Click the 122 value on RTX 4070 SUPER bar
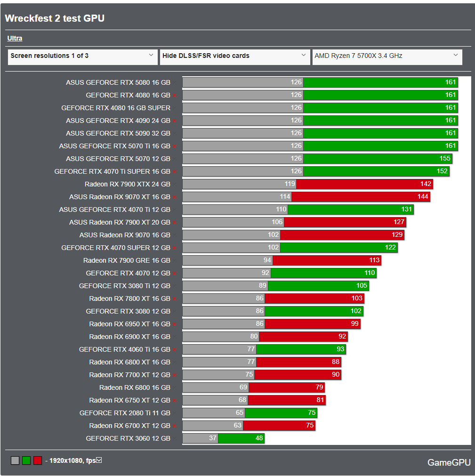 point(391,247)
